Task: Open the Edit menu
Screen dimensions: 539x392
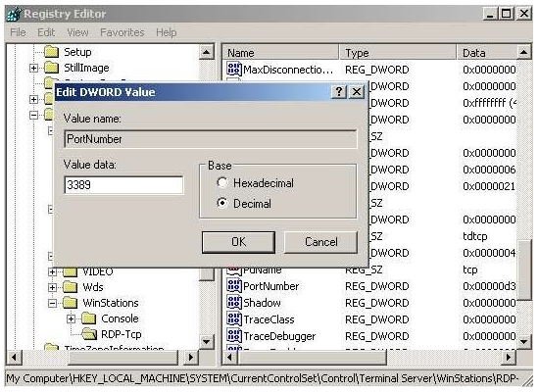Action: tap(46, 32)
